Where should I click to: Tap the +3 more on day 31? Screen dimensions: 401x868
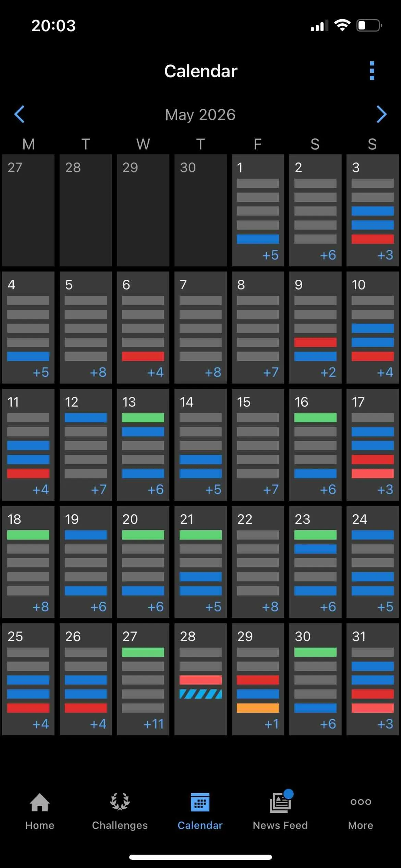point(385,724)
